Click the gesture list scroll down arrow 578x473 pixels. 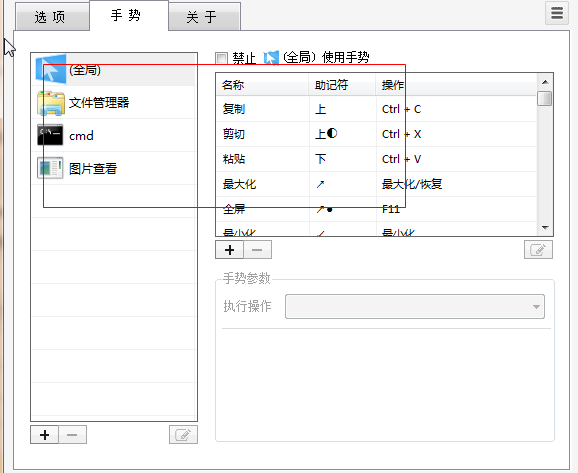545,228
